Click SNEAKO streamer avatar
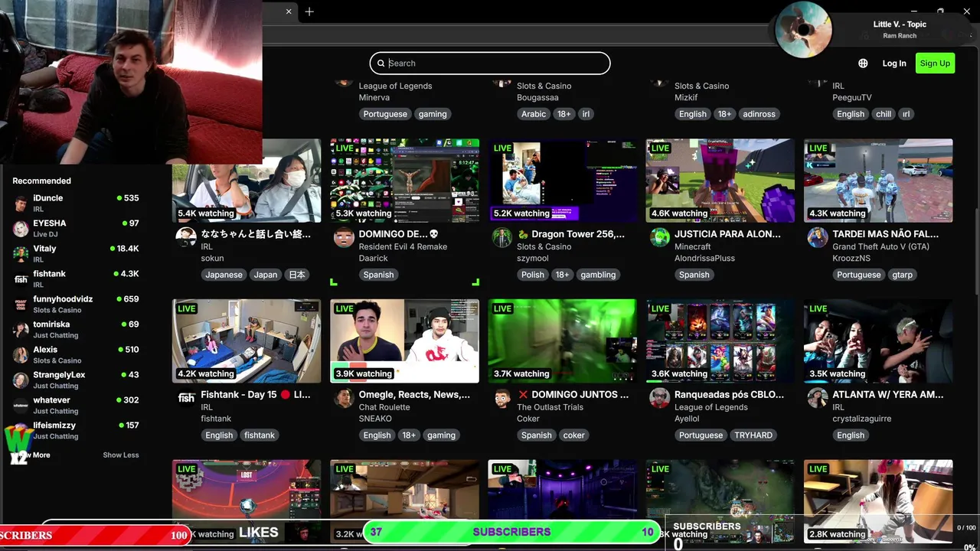 coord(344,398)
